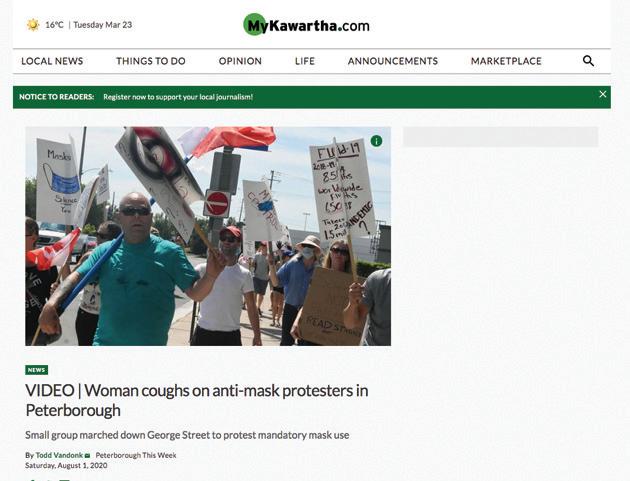630x481 pixels.
Task: Open the Announcements section
Action: click(393, 61)
